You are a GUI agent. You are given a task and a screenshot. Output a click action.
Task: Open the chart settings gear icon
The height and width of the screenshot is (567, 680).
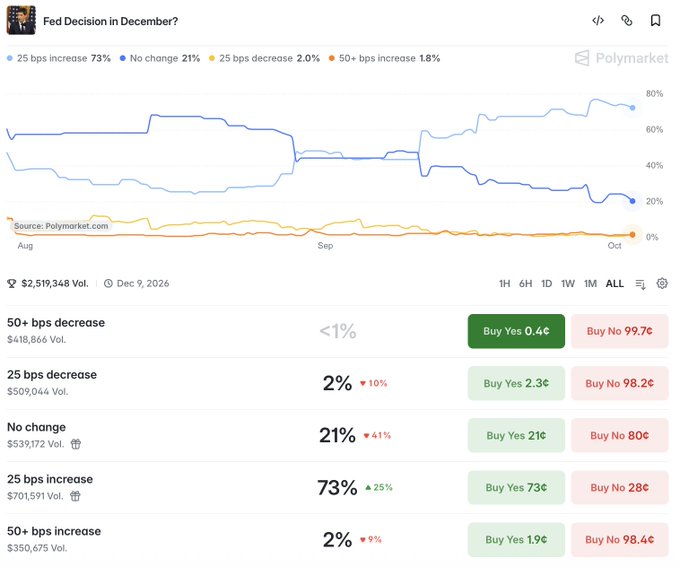[662, 283]
